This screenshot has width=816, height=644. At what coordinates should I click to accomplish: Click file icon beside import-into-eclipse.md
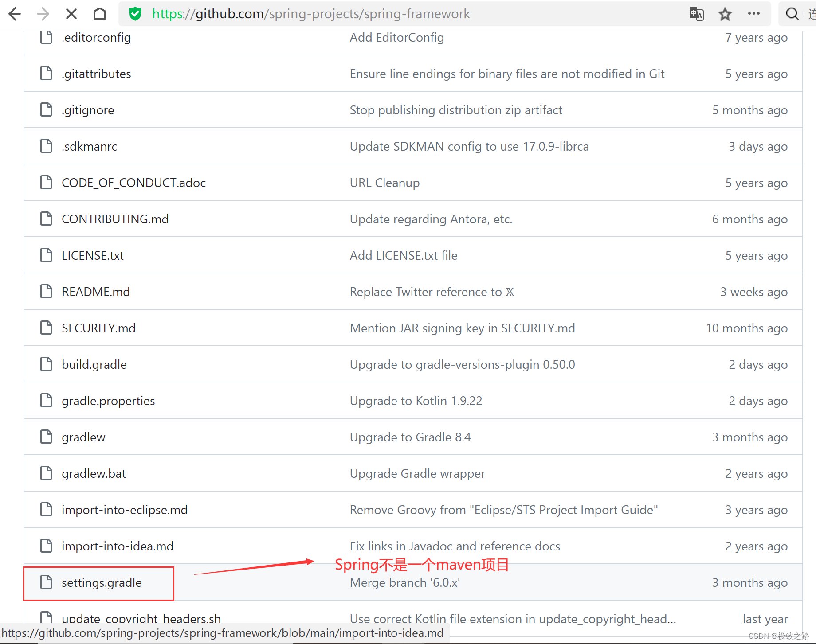point(46,509)
